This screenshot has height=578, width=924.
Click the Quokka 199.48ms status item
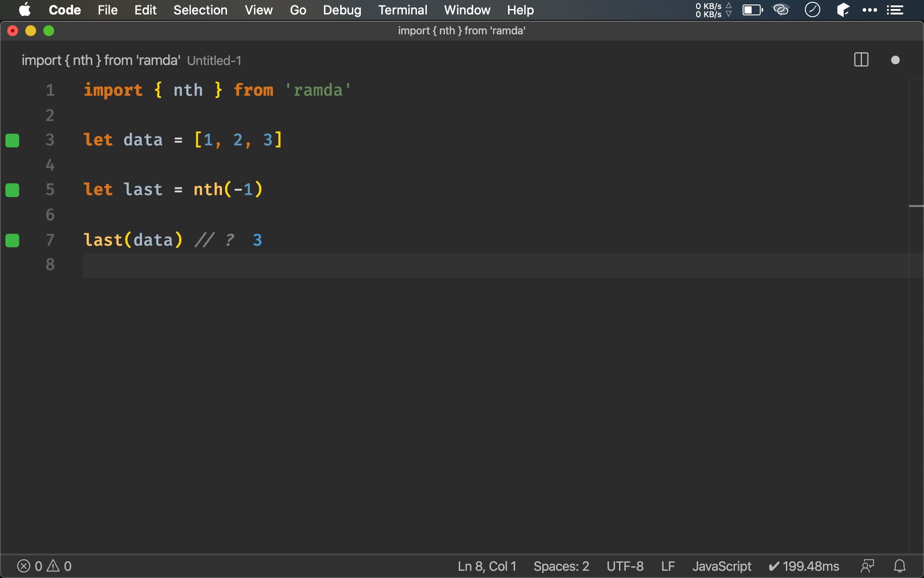coord(804,566)
